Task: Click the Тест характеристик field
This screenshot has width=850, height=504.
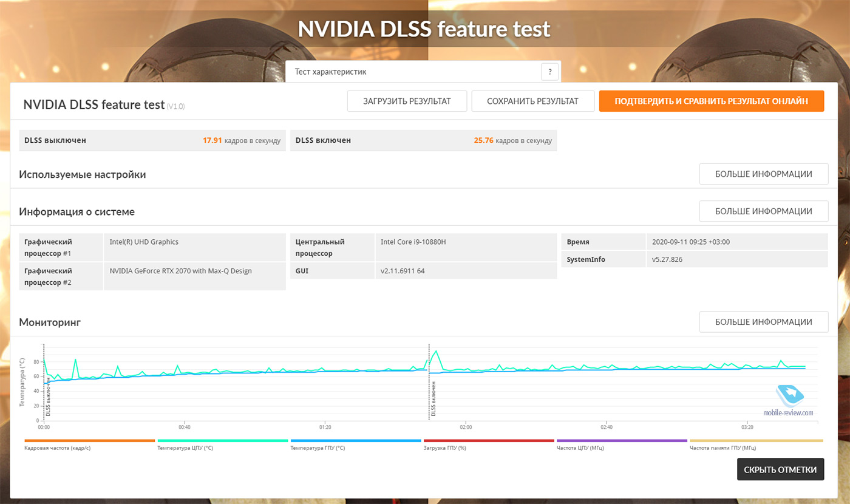Action: tap(423, 72)
